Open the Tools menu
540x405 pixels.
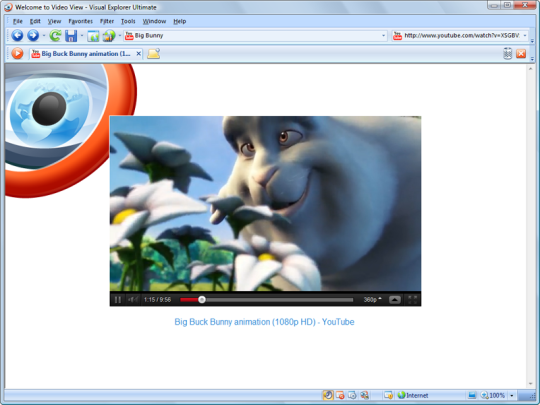pyautogui.click(x=128, y=21)
